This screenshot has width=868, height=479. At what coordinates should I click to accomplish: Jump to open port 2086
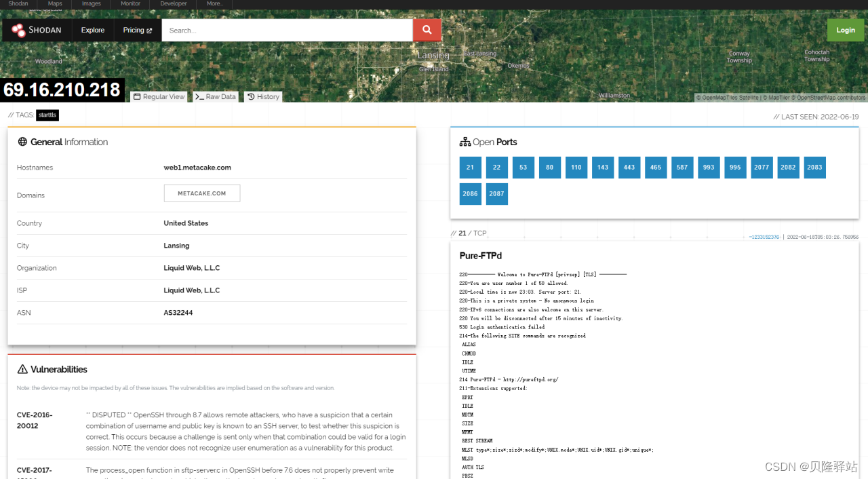tap(471, 193)
